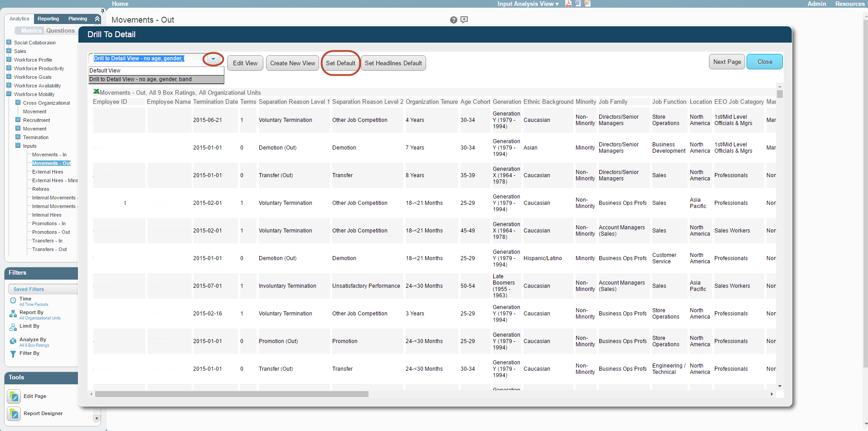Expand the Workforce Goals node
The height and width of the screenshot is (431, 868).
tap(9, 77)
